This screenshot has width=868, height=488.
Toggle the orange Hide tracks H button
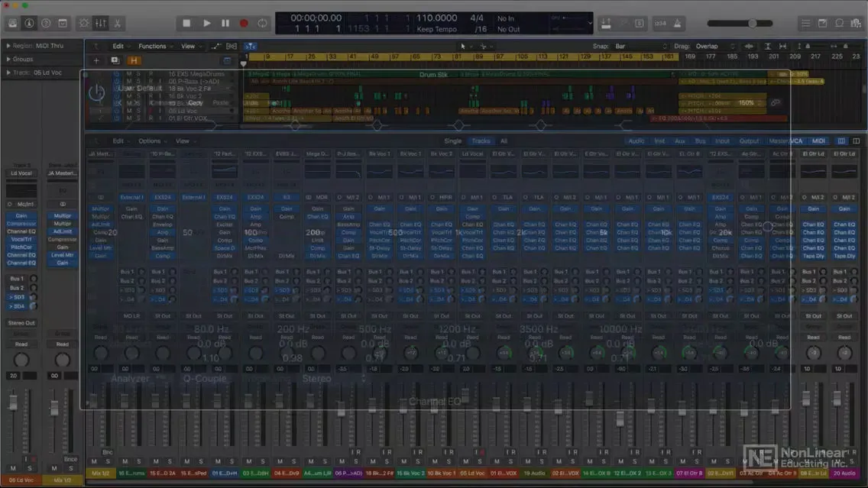pyautogui.click(x=134, y=60)
